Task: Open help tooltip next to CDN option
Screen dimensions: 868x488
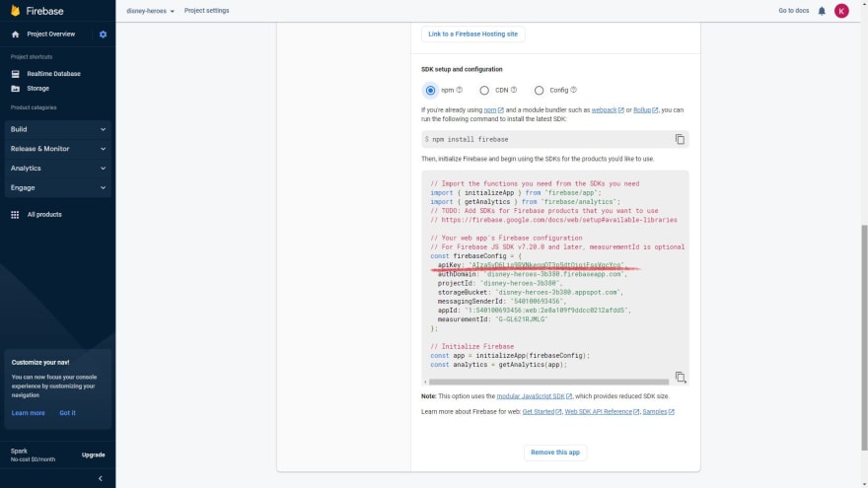Action: tap(514, 90)
